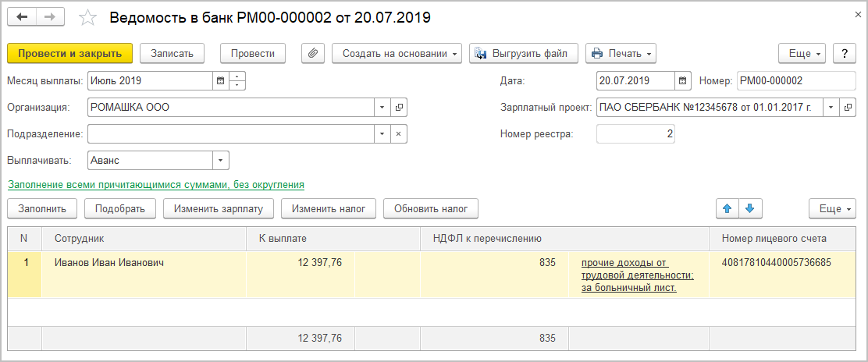The image size is (868, 362).
Task: Open help with the question mark button
Action: pyautogui.click(x=845, y=53)
